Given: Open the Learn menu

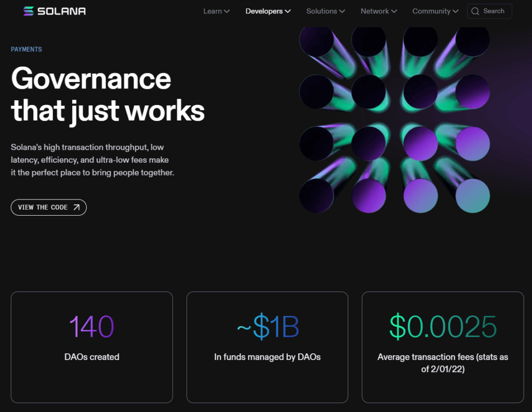Looking at the screenshot, I should click(x=217, y=11).
